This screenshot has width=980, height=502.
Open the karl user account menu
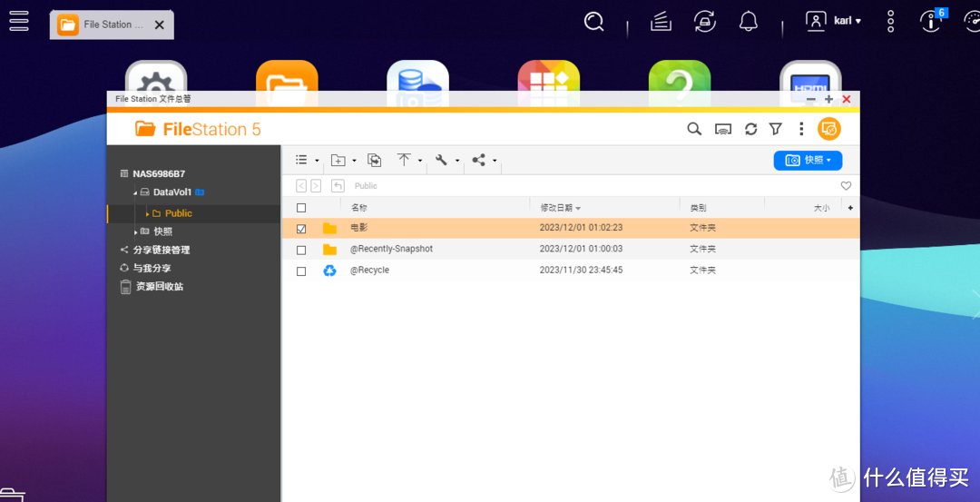point(834,21)
